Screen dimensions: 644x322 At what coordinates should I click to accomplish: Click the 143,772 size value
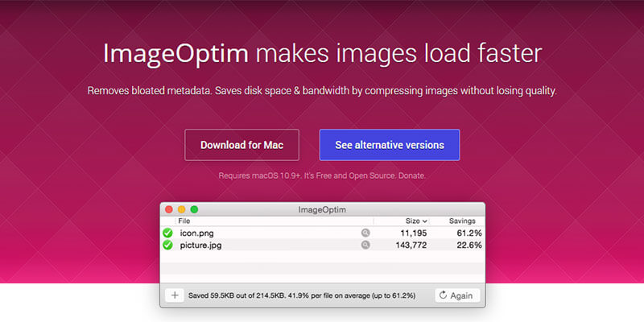click(x=411, y=246)
